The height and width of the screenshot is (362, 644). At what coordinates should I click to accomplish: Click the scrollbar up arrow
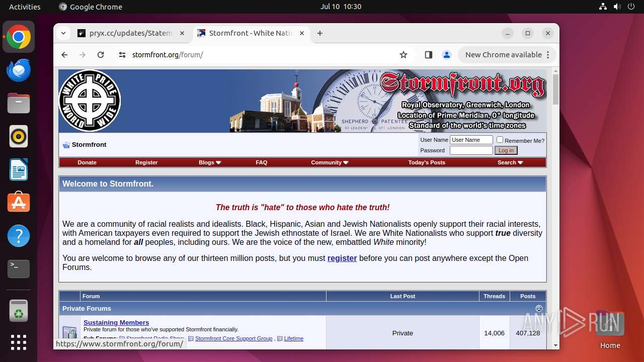click(555, 70)
